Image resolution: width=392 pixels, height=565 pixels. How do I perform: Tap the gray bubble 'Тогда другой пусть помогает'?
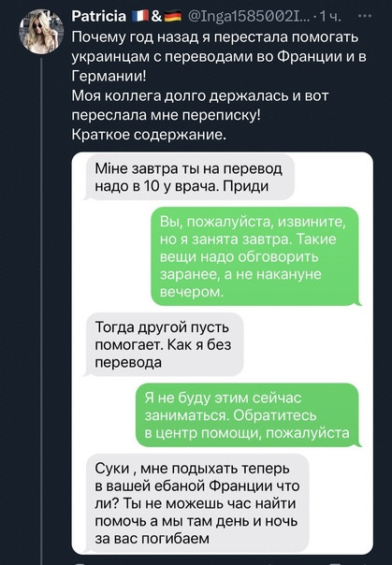pyautogui.click(x=165, y=344)
